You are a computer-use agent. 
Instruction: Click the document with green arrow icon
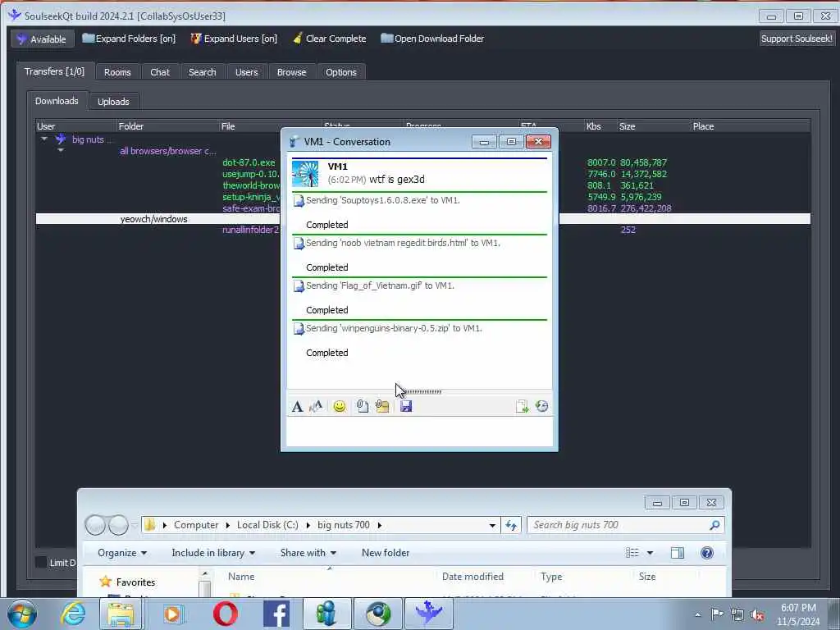522,407
